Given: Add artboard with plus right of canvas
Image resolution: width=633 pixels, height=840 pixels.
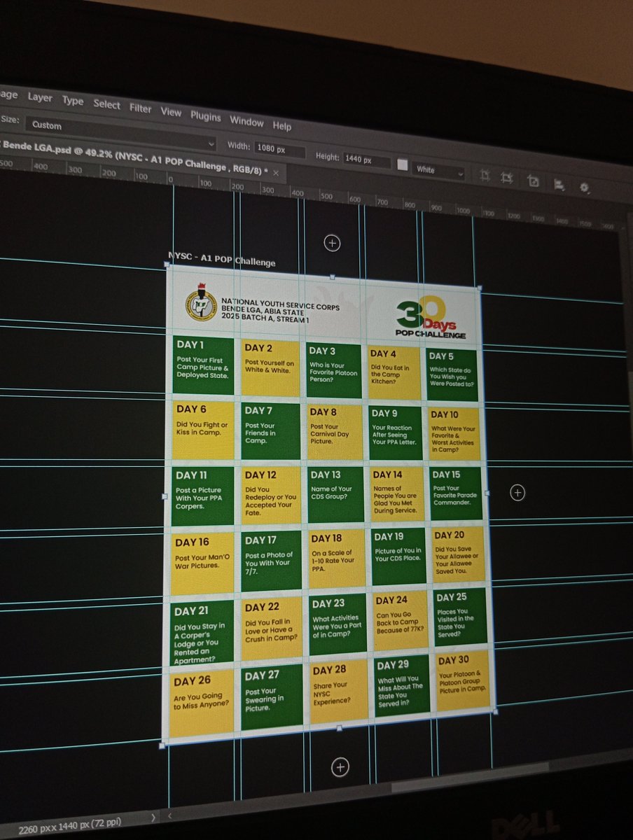Looking at the screenshot, I should tap(517, 492).
